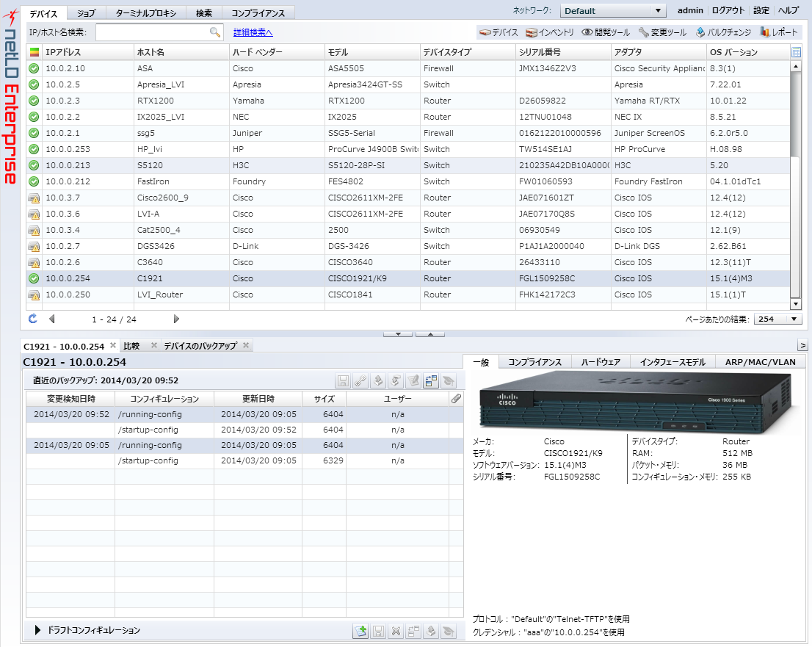Click the restore configuration icon in backup toolbar
Screen dimensions: 812x647
(396, 381)
